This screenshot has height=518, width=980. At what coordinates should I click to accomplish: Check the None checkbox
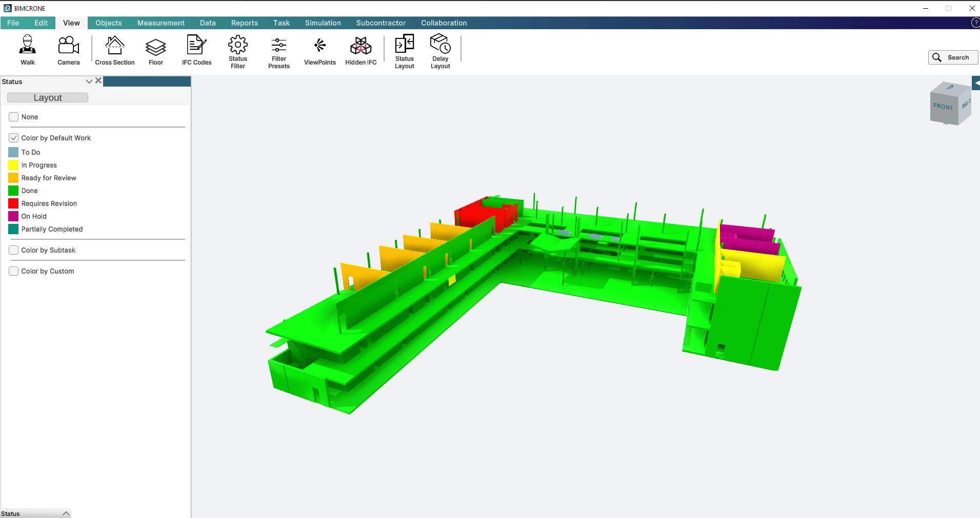(14, 117)
